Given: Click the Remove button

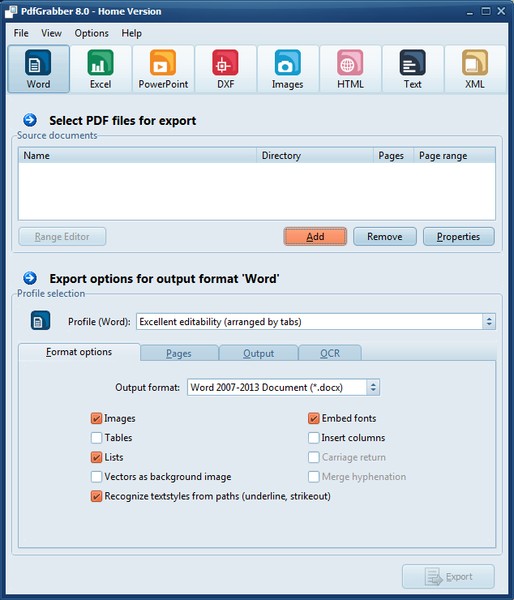Looking at the screenshot, I should [x=385, y=236].
